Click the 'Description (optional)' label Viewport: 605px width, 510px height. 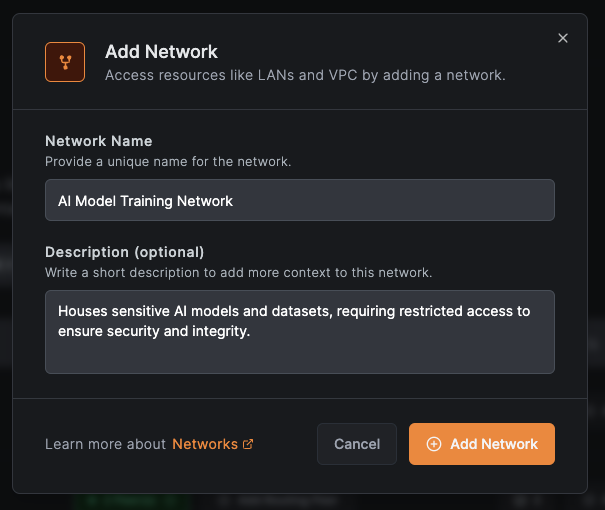pyautogui.click(x=125, y=252)
